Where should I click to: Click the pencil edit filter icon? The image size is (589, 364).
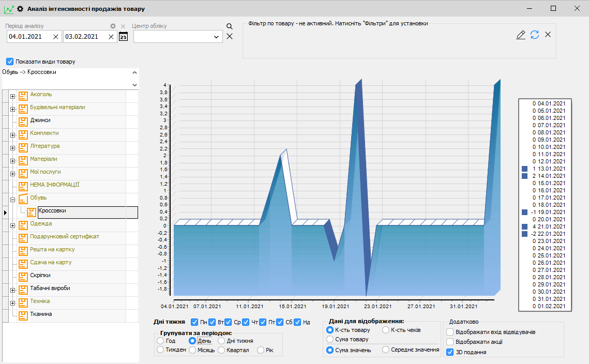pyautogui.click(x=521, y=35)
